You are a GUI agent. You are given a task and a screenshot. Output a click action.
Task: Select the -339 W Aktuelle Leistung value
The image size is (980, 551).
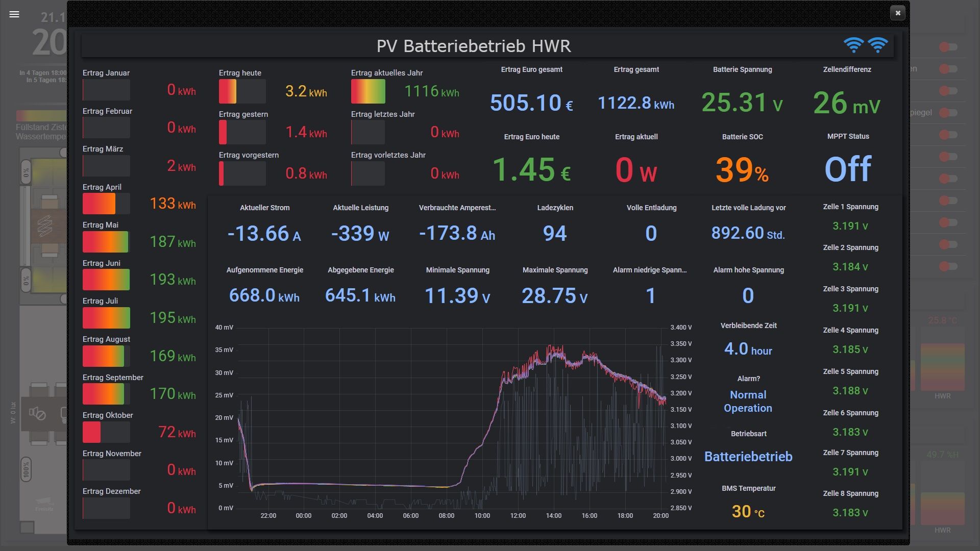click(x=360, y=234)
